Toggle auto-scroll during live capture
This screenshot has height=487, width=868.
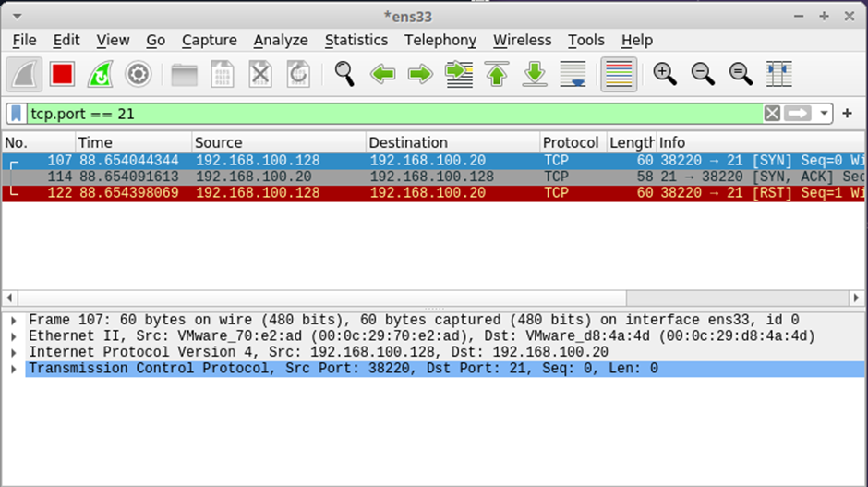pos(573,74)
